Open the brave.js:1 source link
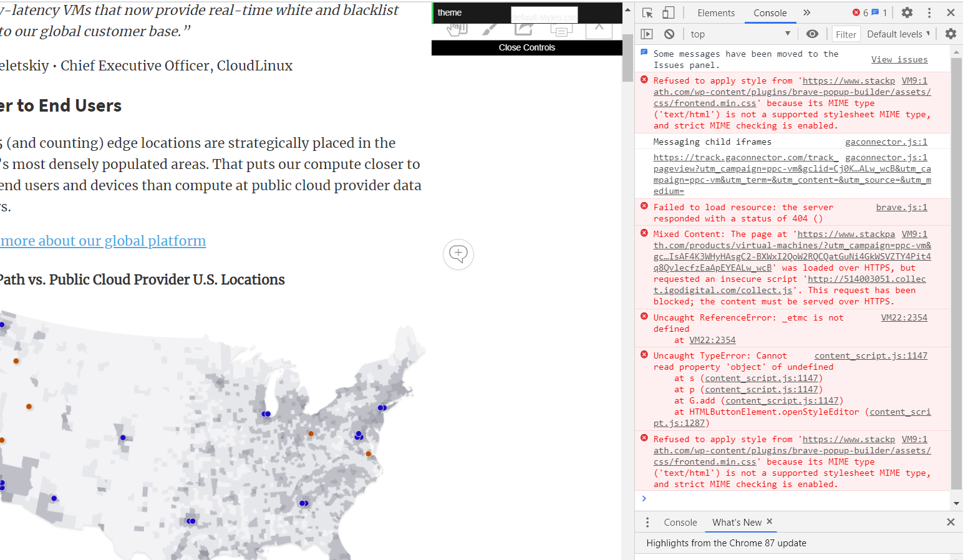This screenshot has width=963, height=560. coord(902,207)
